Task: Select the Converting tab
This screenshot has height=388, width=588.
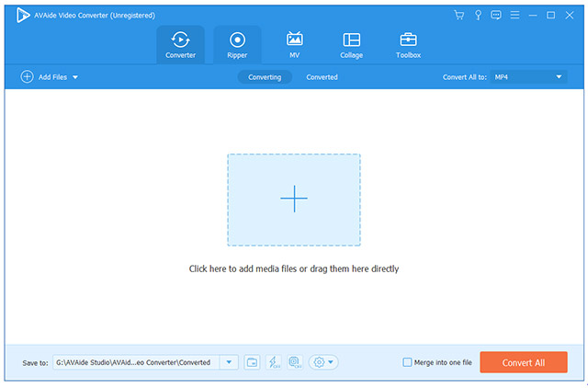Action: [x=265, y=77]
